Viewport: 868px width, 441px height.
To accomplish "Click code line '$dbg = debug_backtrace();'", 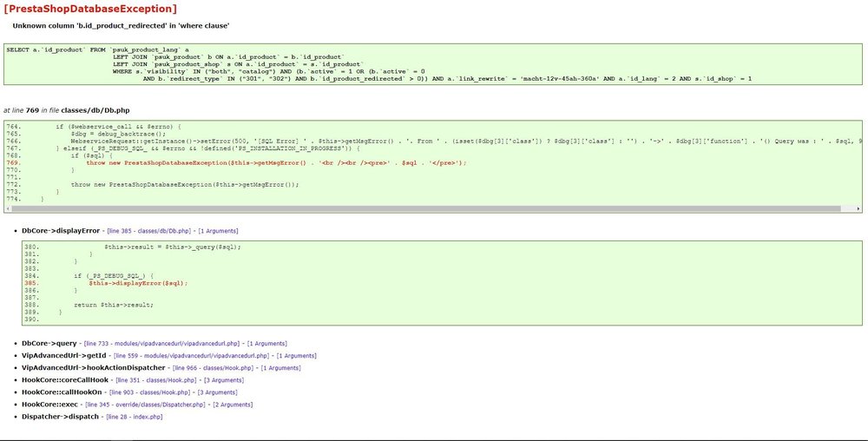I will [x=118, y=134].
